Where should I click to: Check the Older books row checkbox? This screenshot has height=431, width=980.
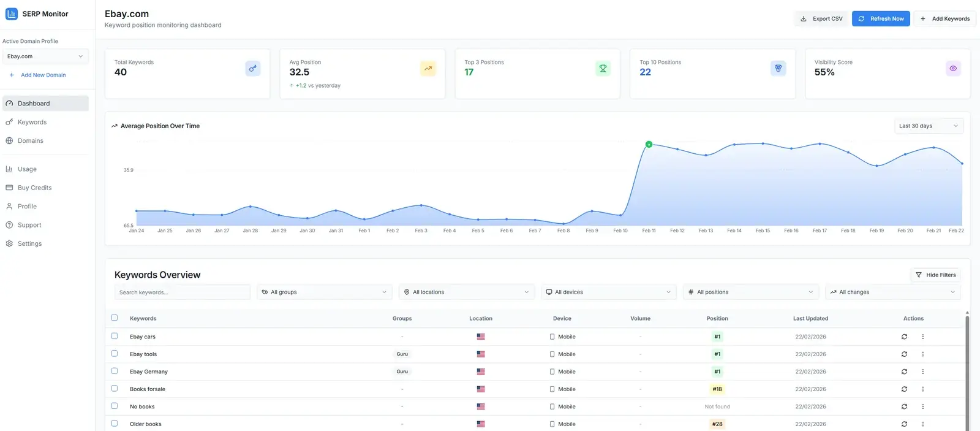point(115,423)
